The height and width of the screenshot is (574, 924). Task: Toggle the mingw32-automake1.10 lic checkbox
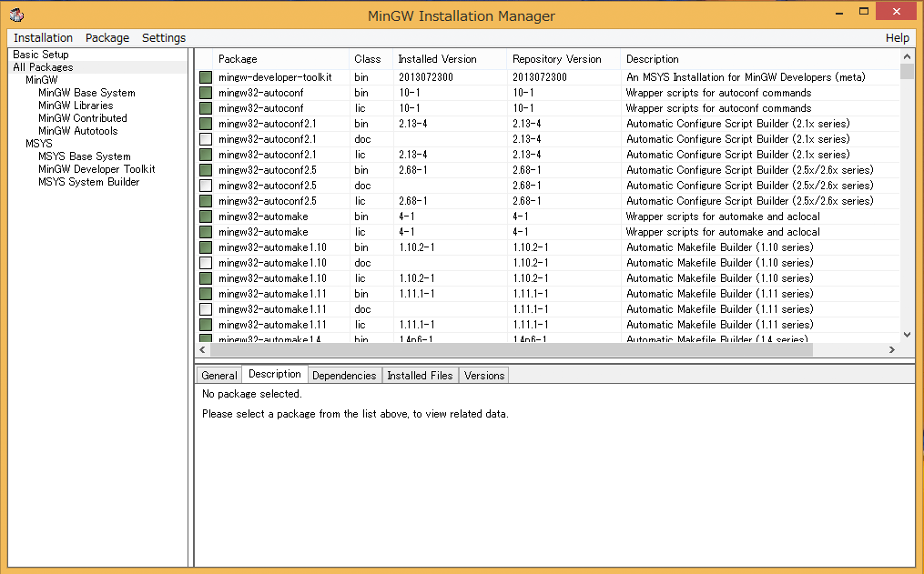tap(206, 278)
